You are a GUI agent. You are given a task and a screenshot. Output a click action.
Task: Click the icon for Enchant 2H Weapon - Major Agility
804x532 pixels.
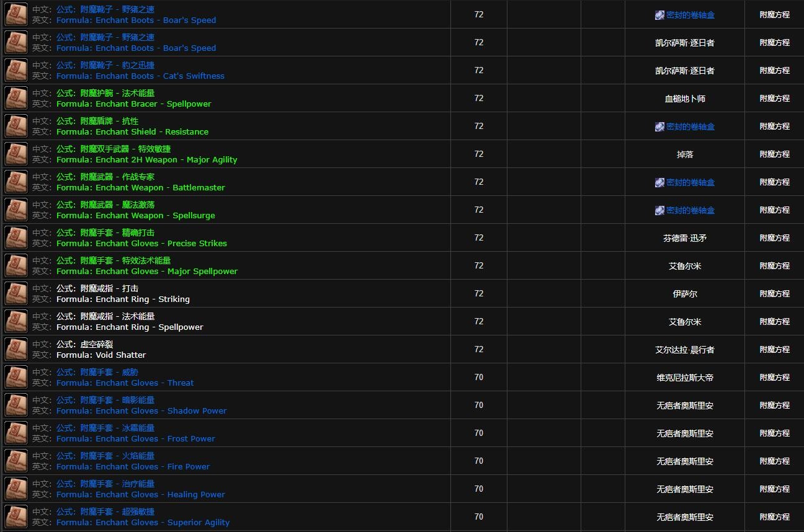(x=16, y=154)
